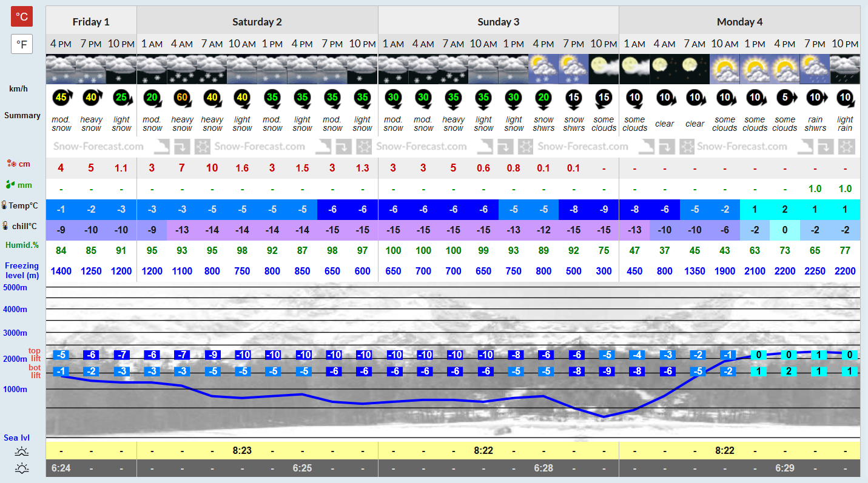Click the Sunday 3 day header
The image size is (868, 483).
(499, 22)
